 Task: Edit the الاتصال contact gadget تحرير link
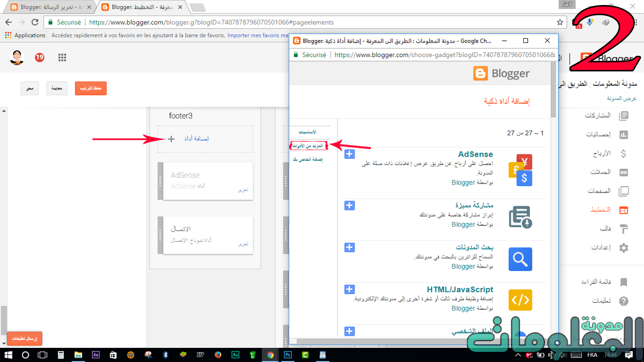point(243,244)
